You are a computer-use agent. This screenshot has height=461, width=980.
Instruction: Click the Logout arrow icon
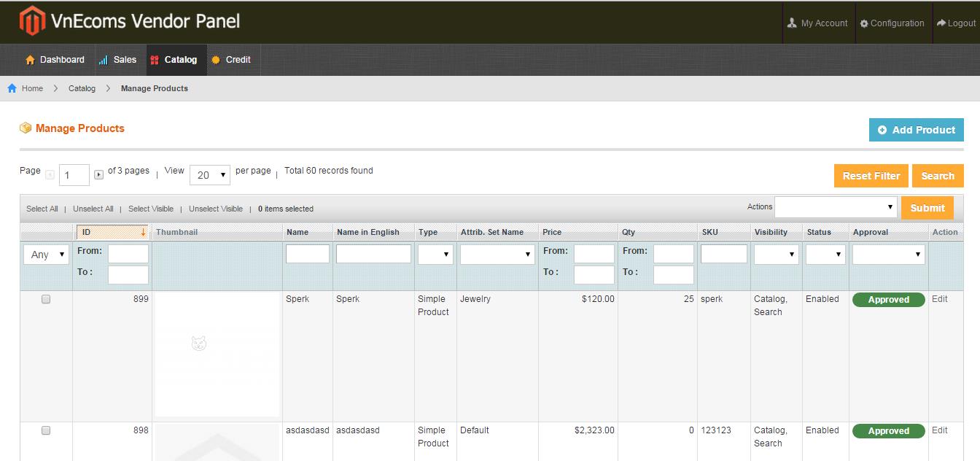(941, 23)
